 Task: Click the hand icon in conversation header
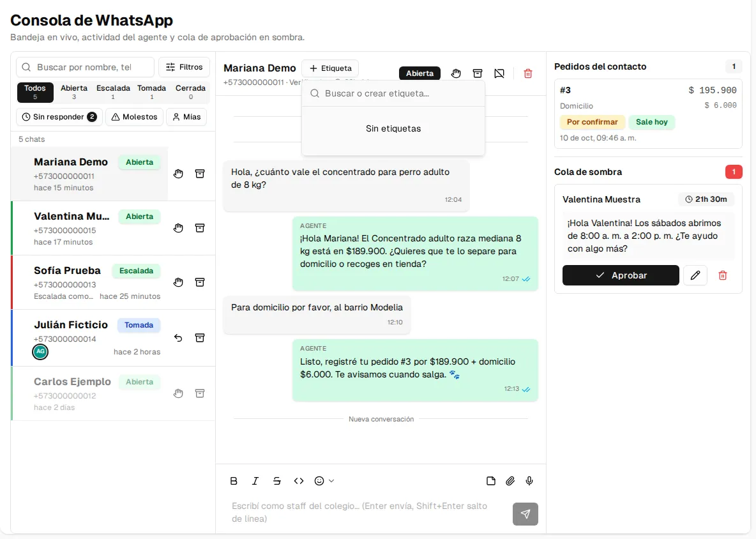click(x=456, y=73)
